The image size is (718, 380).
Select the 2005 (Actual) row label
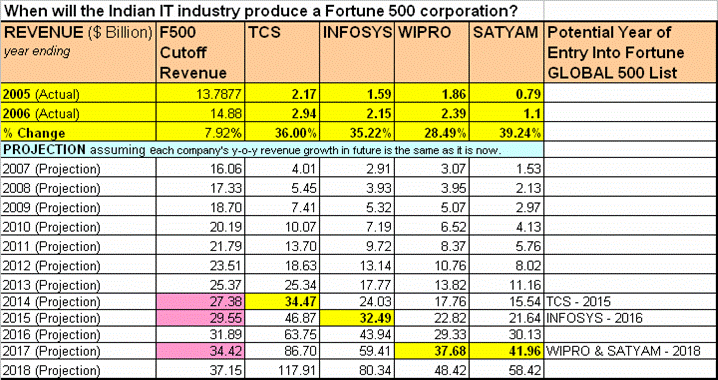[78, 94]
